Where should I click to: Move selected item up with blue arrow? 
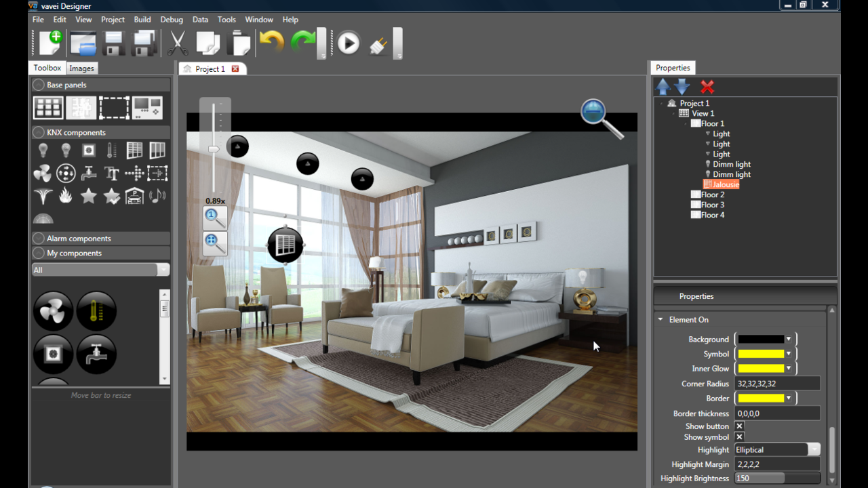663,86
